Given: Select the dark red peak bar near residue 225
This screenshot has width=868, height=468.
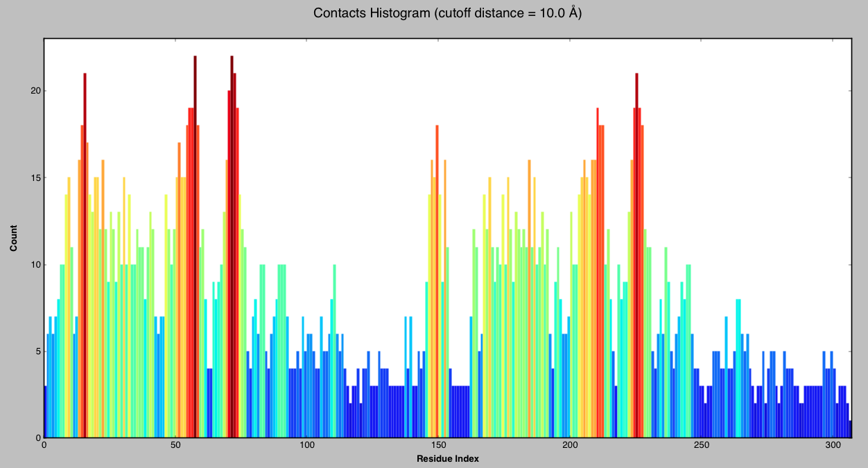Looking at the screenshot, I should click(x=636, y=257).
